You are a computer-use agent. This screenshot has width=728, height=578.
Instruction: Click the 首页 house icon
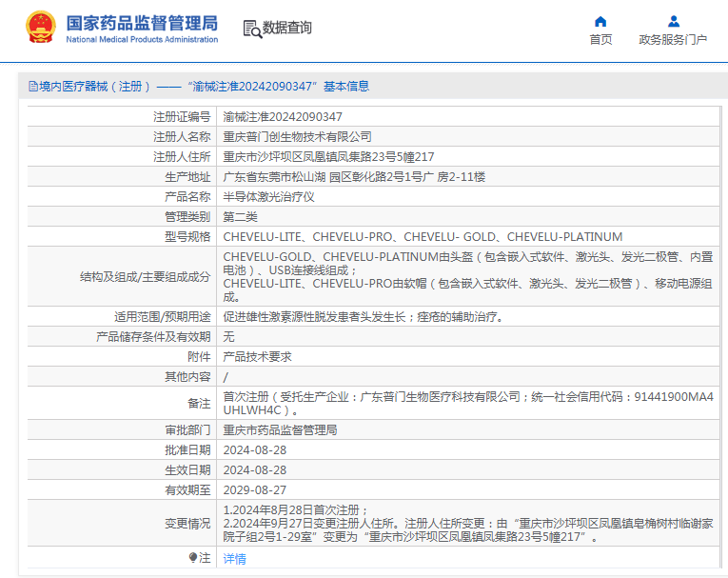(600, 21)
